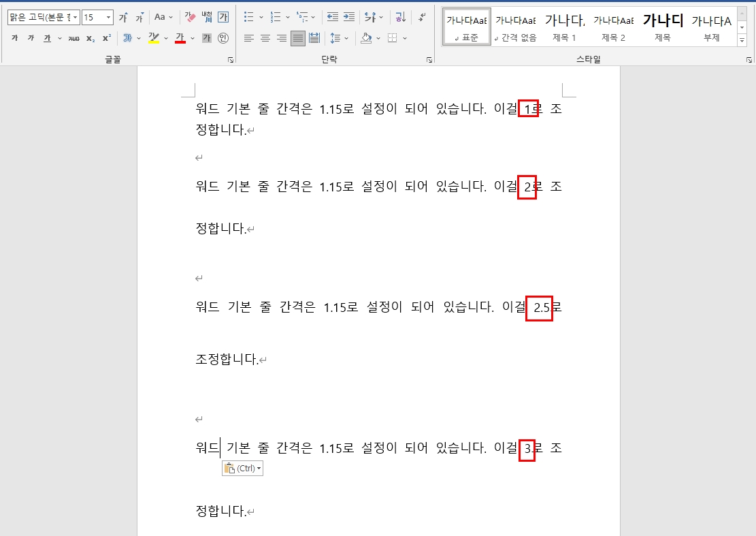Viewport: 756px width, 536px height.
Task: Open the 단락 dialog launcher
Action: point(429,60)
